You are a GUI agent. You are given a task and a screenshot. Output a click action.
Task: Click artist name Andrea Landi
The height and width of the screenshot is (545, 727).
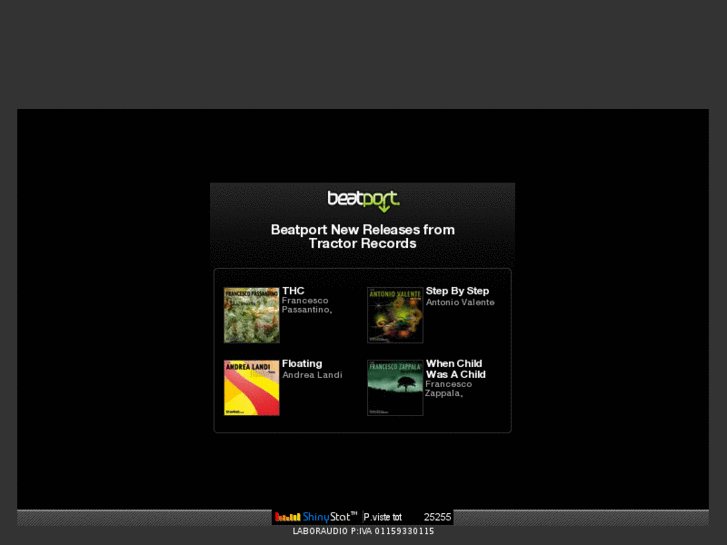tap(312, 375)
